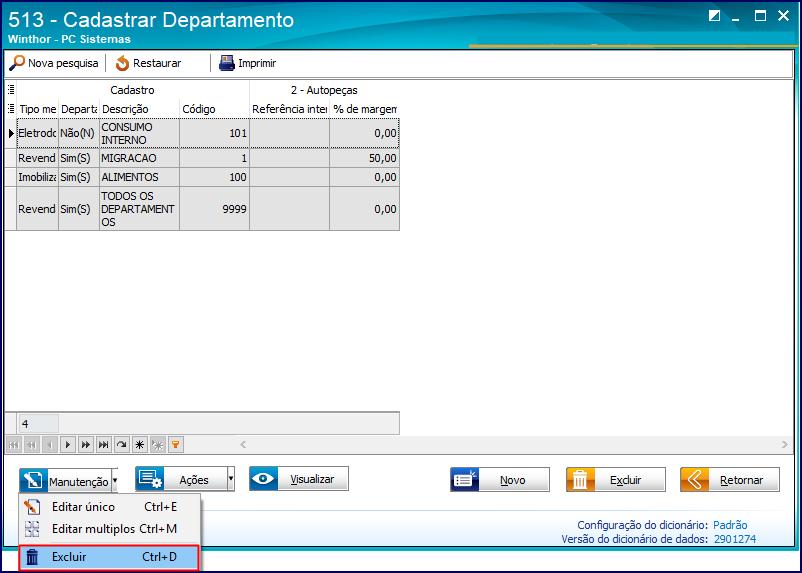Viewport: 802px width, 573px height.
Task: Select the TODOS OS DEPARTAMENTOS cell
Action: pos(139,209)
